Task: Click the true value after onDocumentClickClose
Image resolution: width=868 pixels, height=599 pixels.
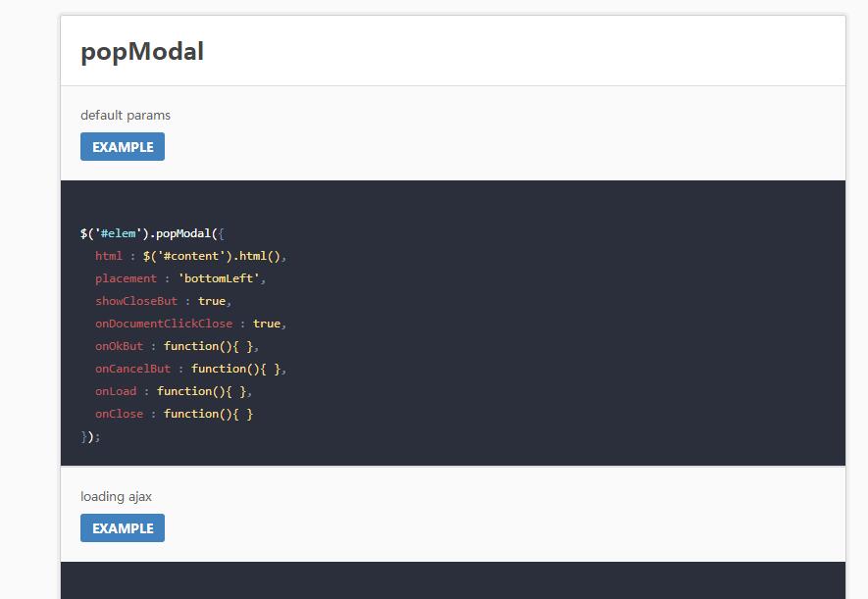Action: click(267, 324)
